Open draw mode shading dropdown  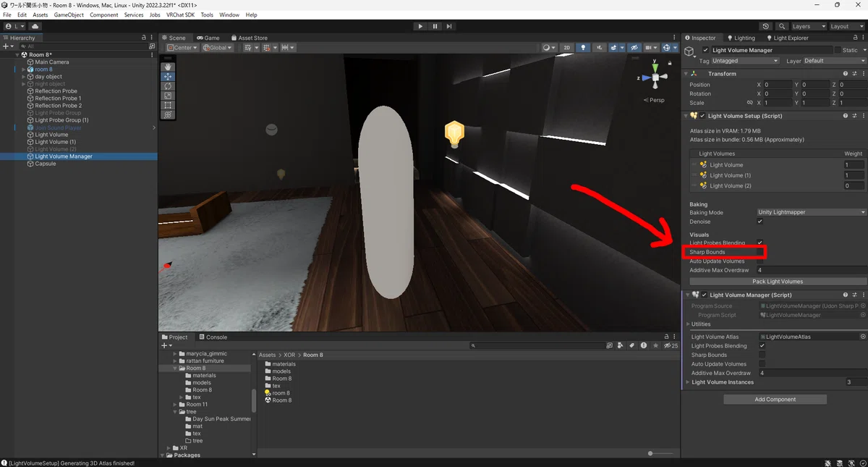(549, 48)
